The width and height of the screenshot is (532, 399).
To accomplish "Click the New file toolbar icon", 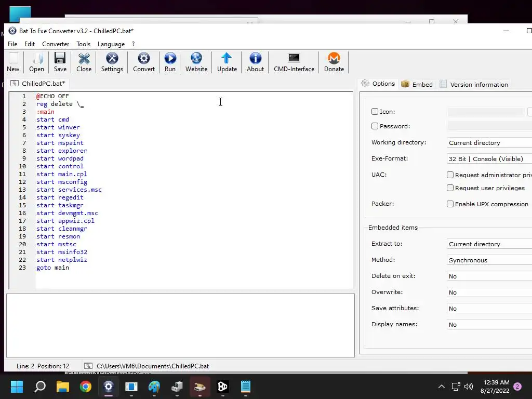I will [x=13, y=62].
